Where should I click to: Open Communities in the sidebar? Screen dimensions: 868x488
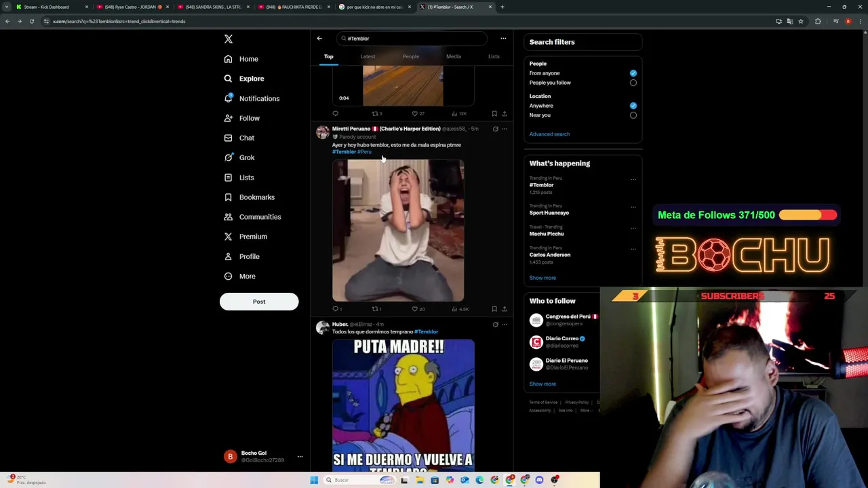pos(252,217)
